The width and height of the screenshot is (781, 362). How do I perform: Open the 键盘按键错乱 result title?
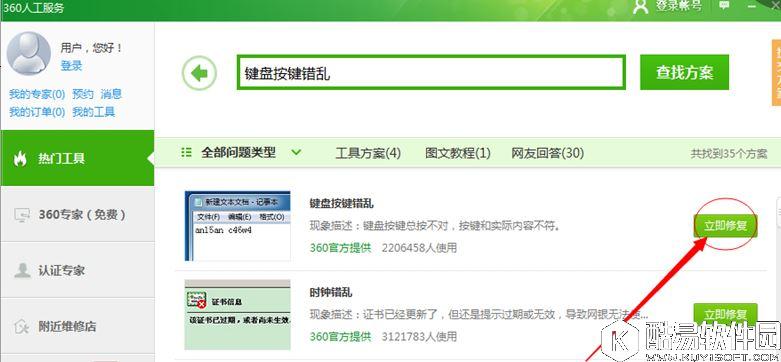(x=342, y=204)
